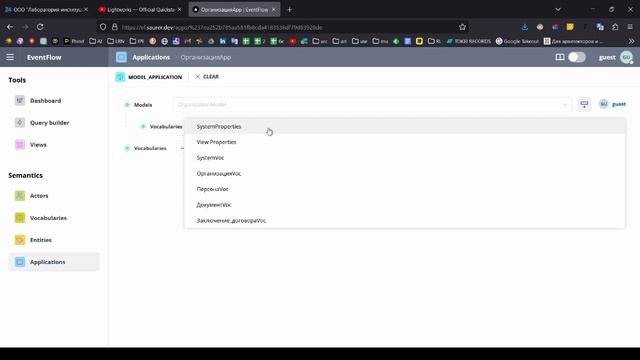Select Applications in the sidebar

point(54,262)
